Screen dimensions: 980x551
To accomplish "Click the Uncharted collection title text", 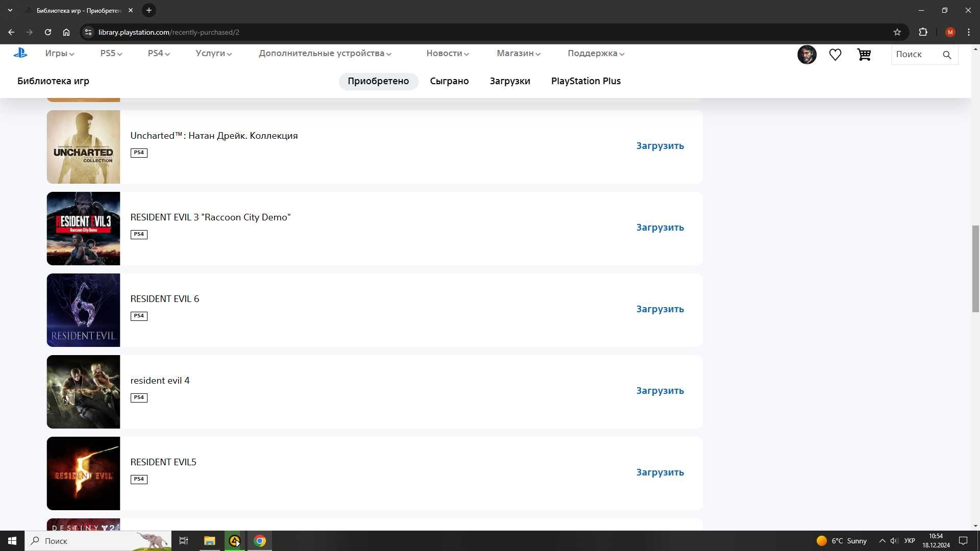I will (214, 136).
